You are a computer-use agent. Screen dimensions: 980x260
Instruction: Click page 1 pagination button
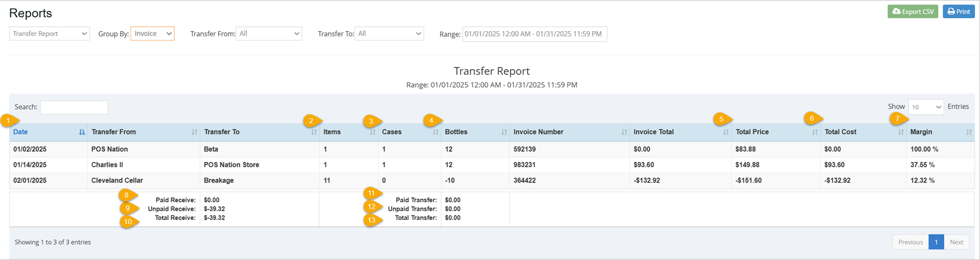click(x=936, y=242)
